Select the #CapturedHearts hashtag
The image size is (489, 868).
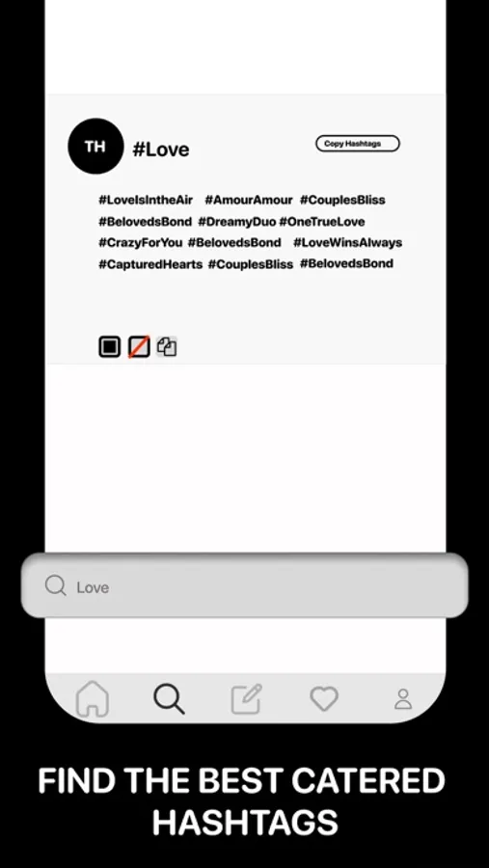[150, 264]
